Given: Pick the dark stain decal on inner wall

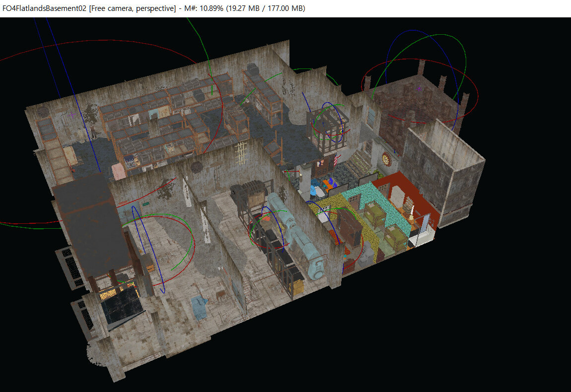Looking at the screenshot, I should coord(166,189).
